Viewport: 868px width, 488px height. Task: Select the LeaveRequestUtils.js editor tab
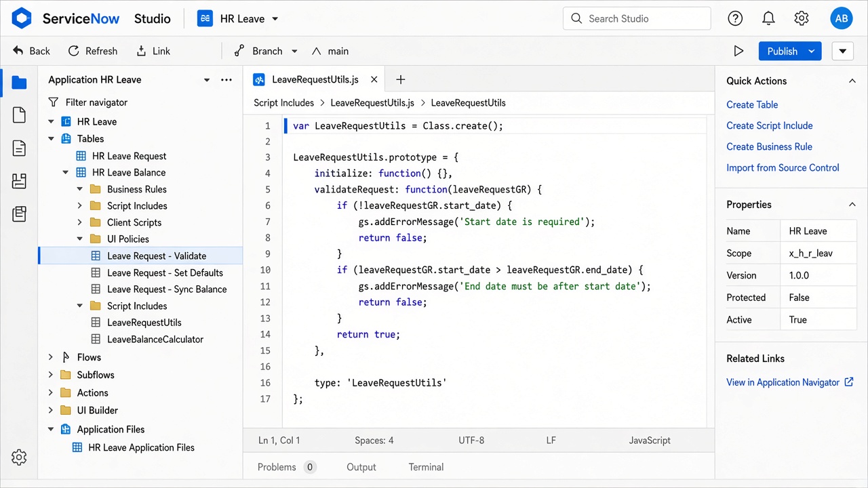(x=315, y=79)
